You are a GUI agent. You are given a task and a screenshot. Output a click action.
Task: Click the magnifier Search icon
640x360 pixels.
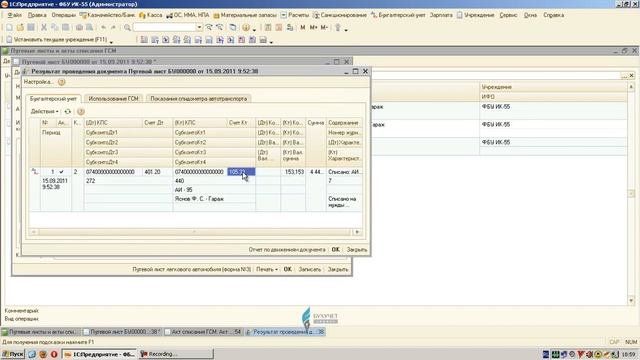(127, 27)
